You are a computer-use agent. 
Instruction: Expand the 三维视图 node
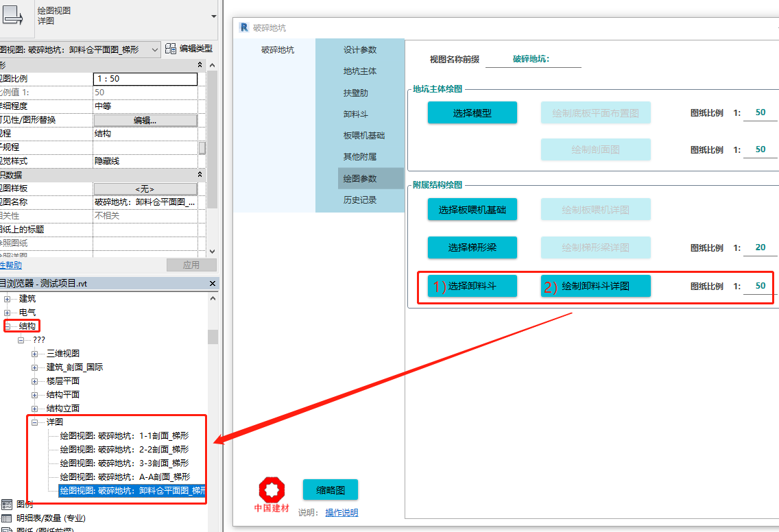point(34,354)
